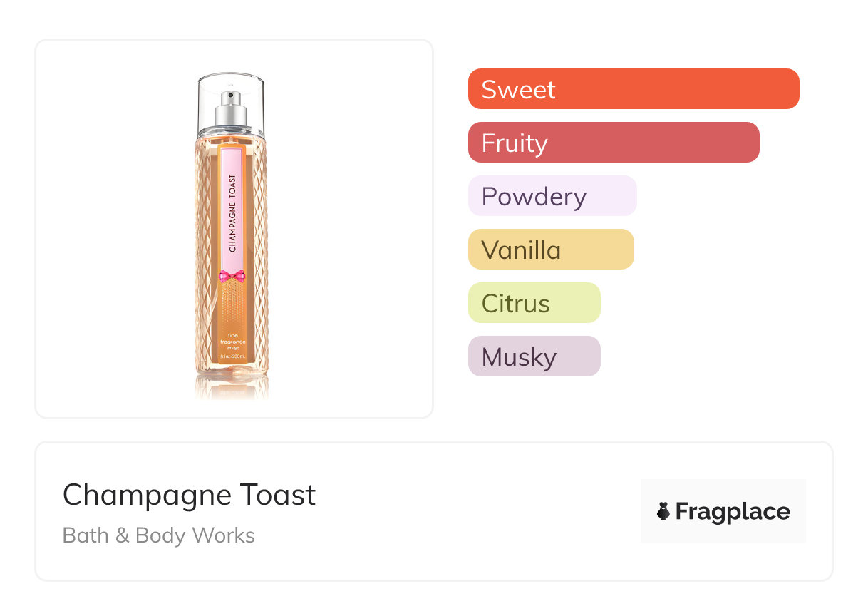Click the Citrus scent note bar

pos(534,303)
